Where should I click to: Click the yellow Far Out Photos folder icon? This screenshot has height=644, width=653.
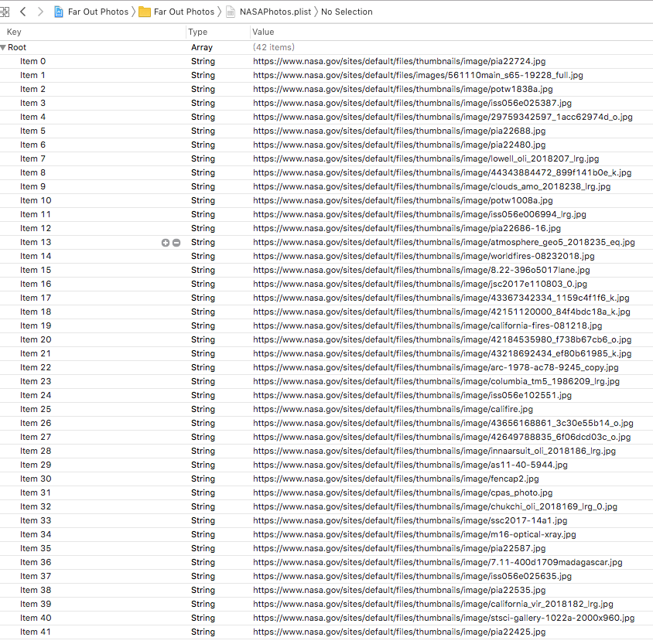click(145, 12)
